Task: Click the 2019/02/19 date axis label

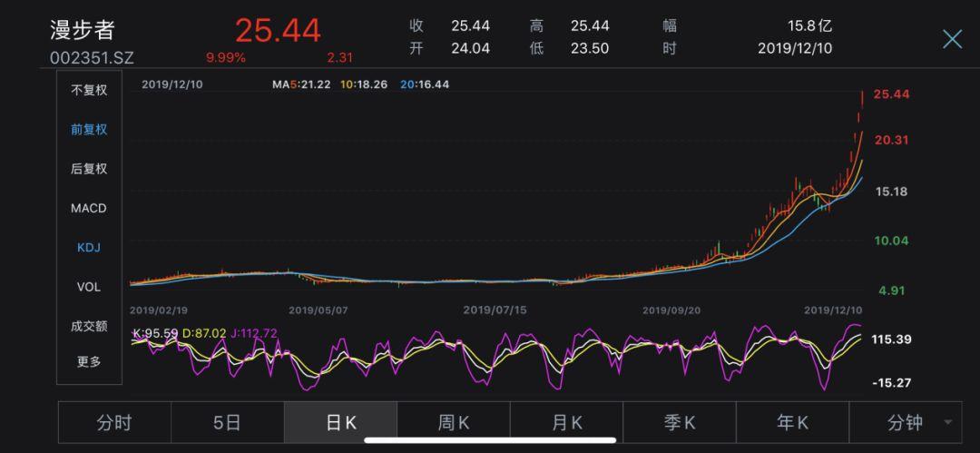Action: 159,310
